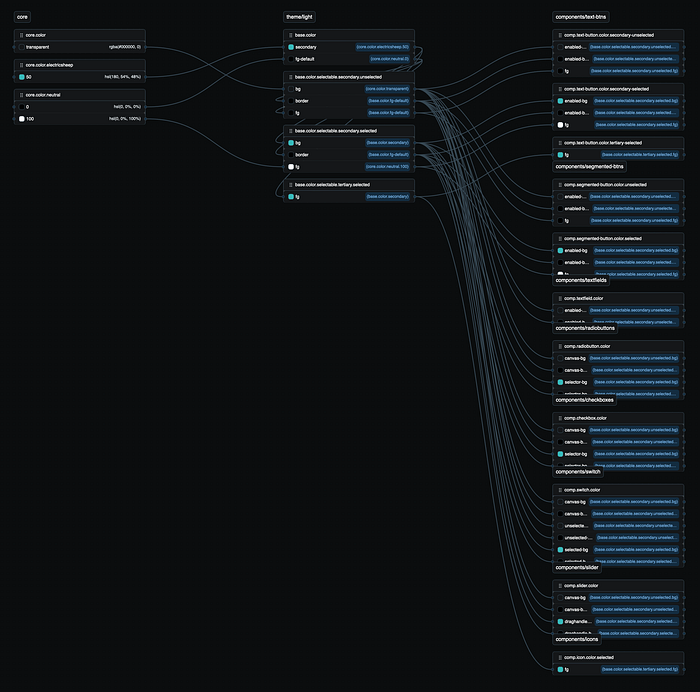
Task: Select the 'components/switch' group label
Action: 578,472
